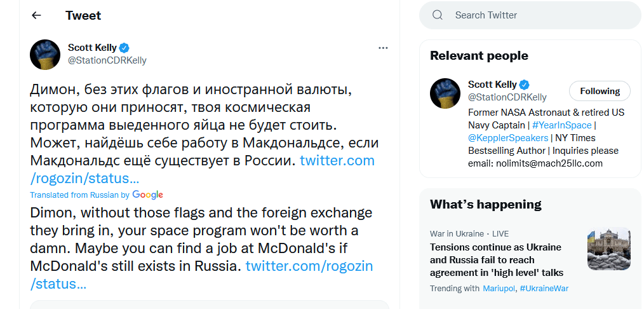This screenshot has width=644, height=309.
Task: Click the Search Twitter field
Action: tap(540, 15)
